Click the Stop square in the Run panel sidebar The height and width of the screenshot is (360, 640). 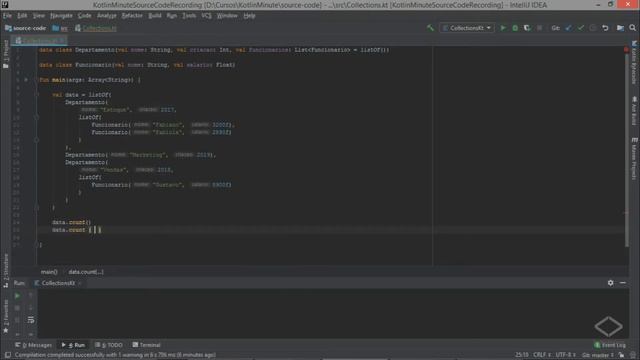click(x=18, y=308)
